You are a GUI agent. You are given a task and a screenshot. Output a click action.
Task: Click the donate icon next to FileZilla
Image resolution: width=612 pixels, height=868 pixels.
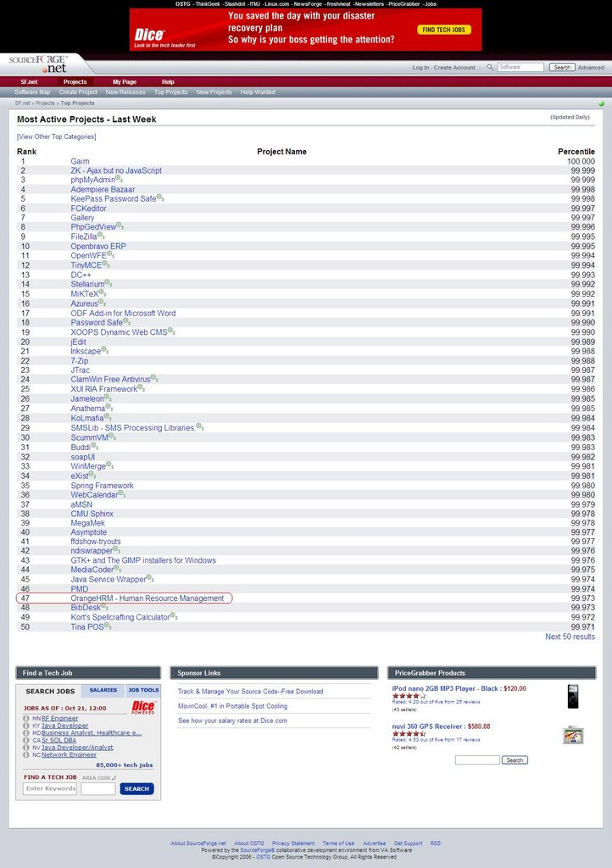click(102, 236)
